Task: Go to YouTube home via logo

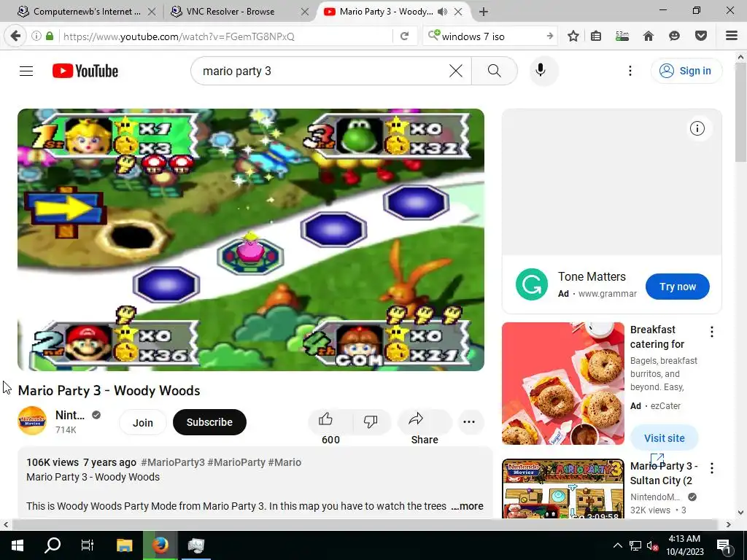Action: pyautogui.click(x=85, y=71)
